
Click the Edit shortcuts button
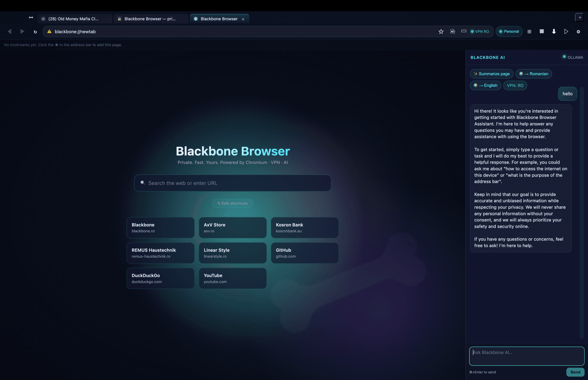(233, 203)
